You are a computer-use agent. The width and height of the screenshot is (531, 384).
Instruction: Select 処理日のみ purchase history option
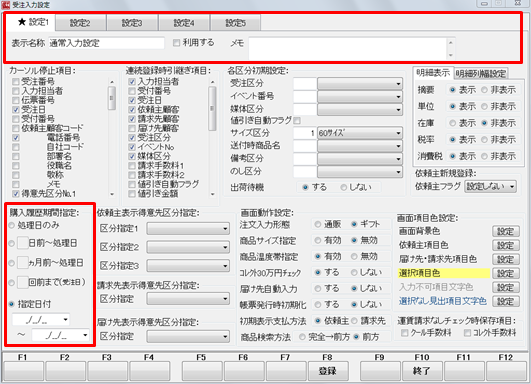pyautogui.click(x=12, y=225)
